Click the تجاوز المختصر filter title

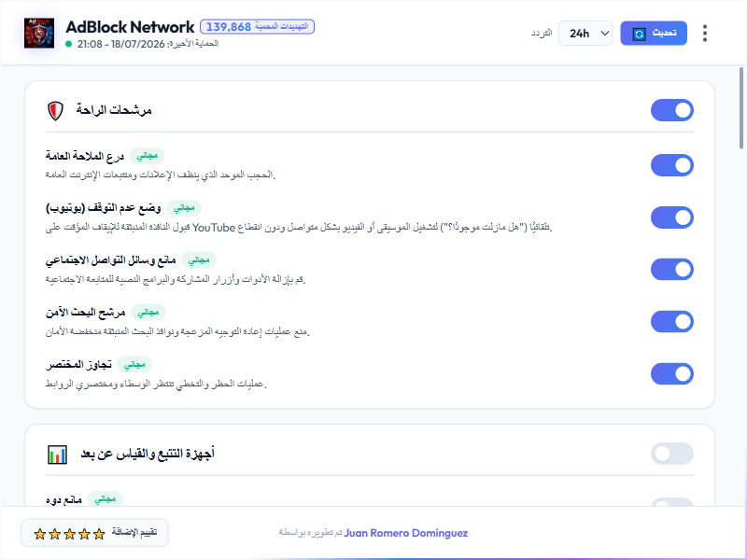point(78,365)
